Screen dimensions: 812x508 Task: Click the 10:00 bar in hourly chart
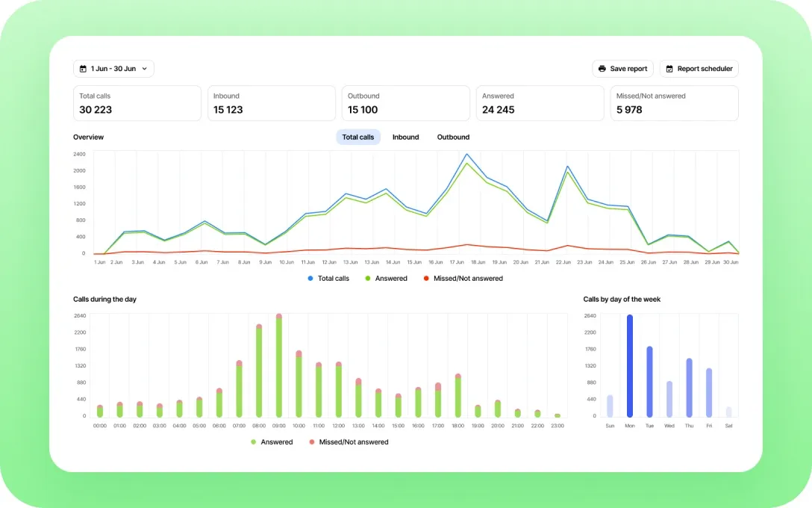pos(299,384)
